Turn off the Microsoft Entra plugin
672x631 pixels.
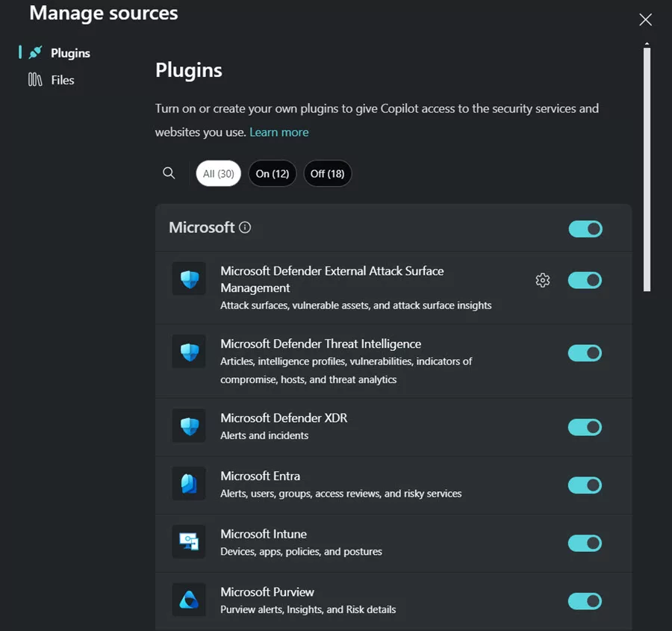tap(585, 485)
